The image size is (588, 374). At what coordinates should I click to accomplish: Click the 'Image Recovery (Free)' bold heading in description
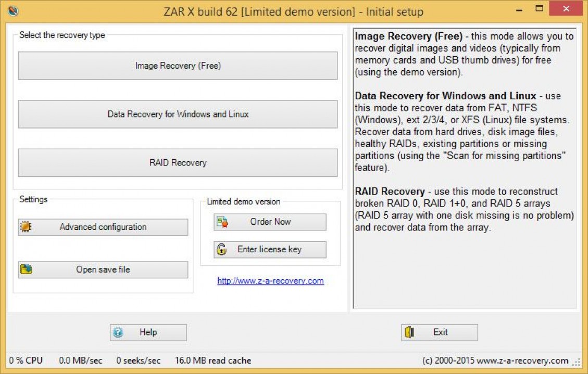pos(408,36)
